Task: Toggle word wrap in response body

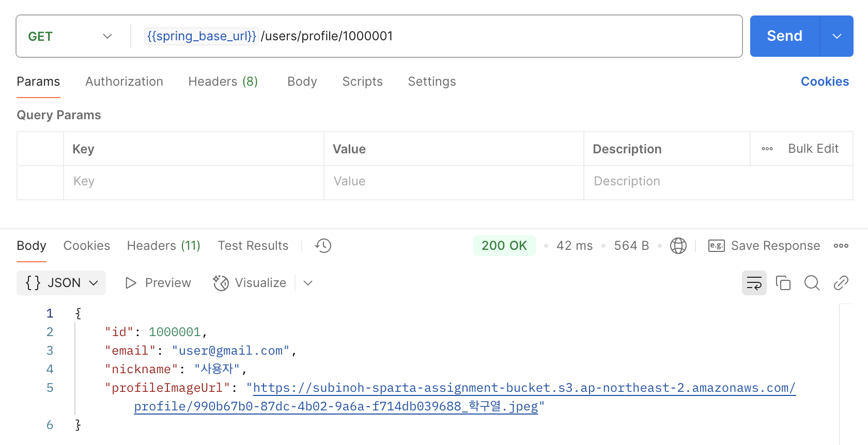Action: pos(754,283)
